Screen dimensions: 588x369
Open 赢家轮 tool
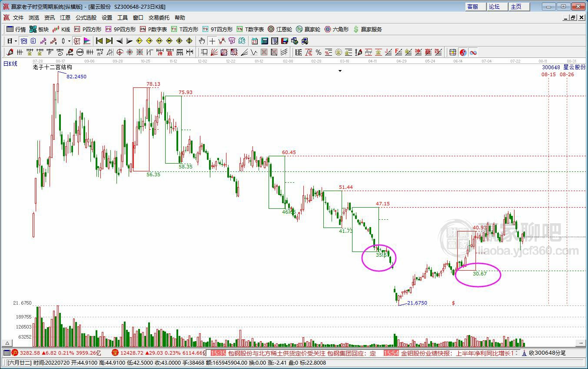click(x=308, y=29)
